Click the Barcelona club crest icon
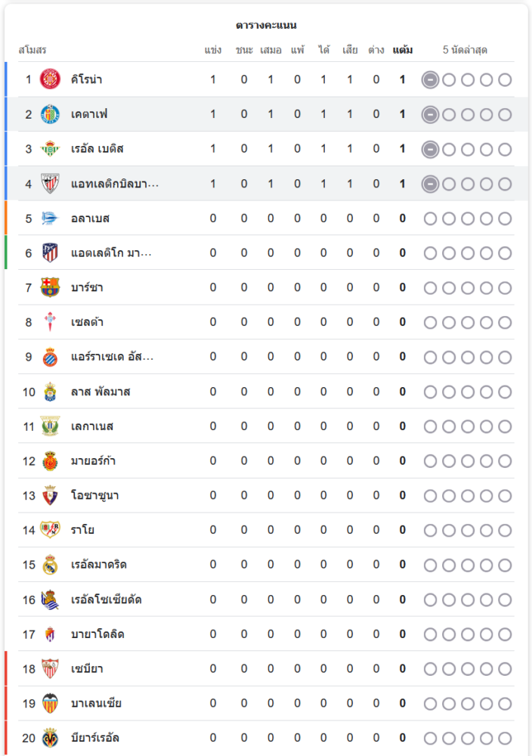The width and height of the screenshot is (532, 756). coord(50,287)
